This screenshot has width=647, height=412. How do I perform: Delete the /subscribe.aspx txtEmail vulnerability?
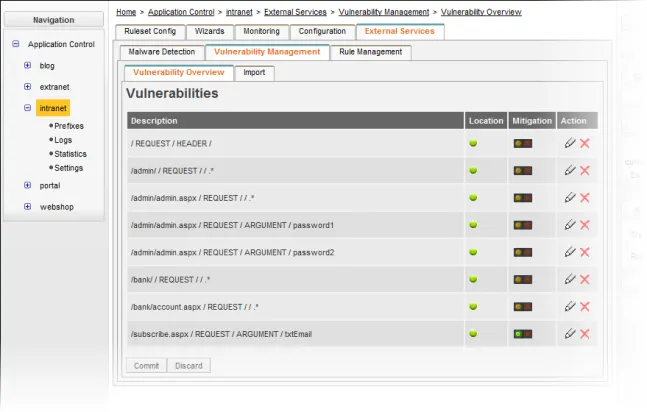(x=585, y=334)
